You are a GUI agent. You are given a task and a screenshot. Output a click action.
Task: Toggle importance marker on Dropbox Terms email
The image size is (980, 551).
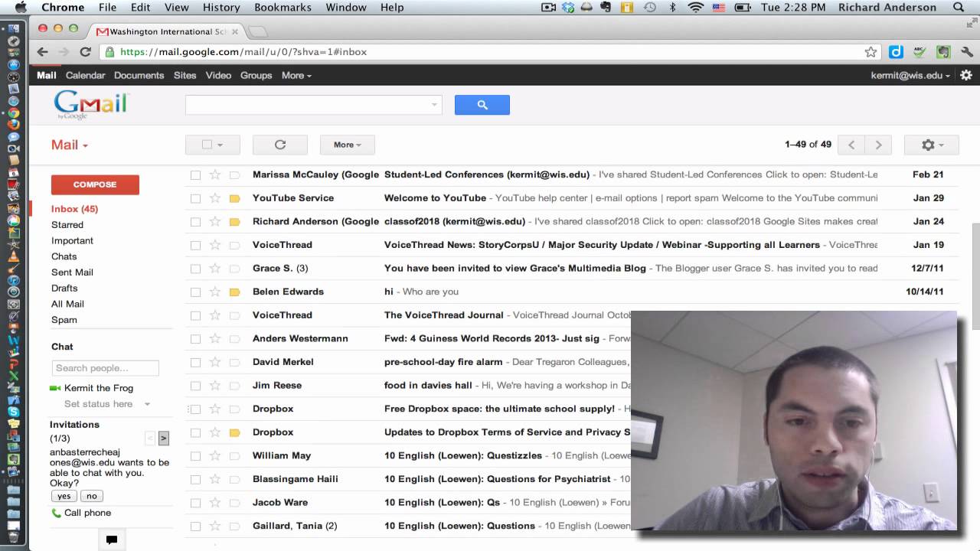pyautogui.click(x=235, y=432)
